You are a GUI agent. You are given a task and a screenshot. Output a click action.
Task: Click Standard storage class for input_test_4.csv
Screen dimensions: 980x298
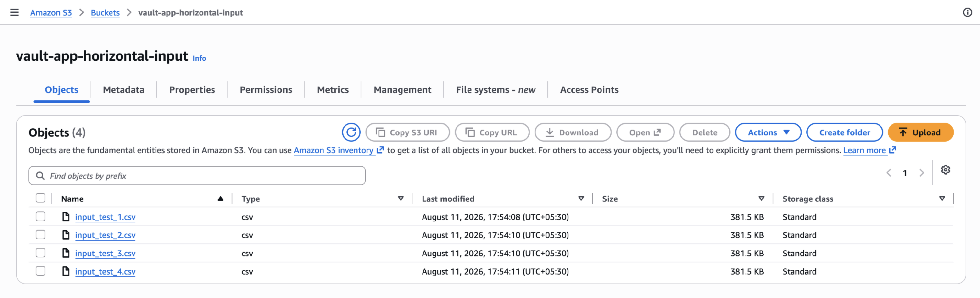(799, 271)
